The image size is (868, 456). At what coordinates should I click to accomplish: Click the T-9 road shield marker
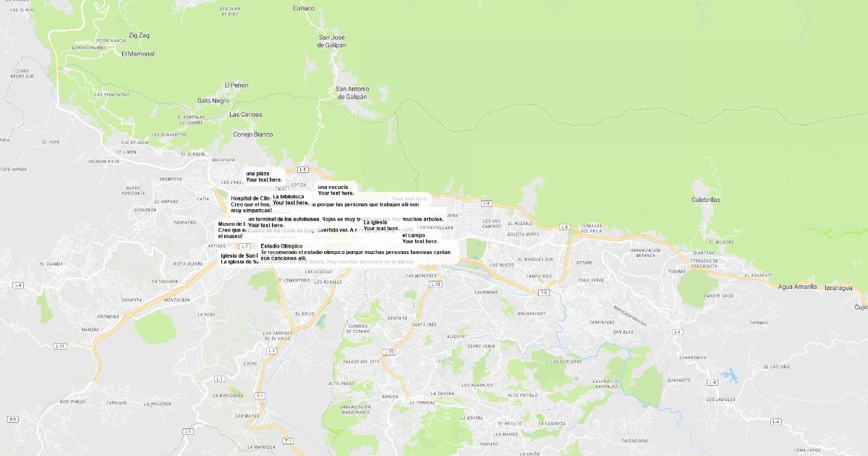point(543,292)
